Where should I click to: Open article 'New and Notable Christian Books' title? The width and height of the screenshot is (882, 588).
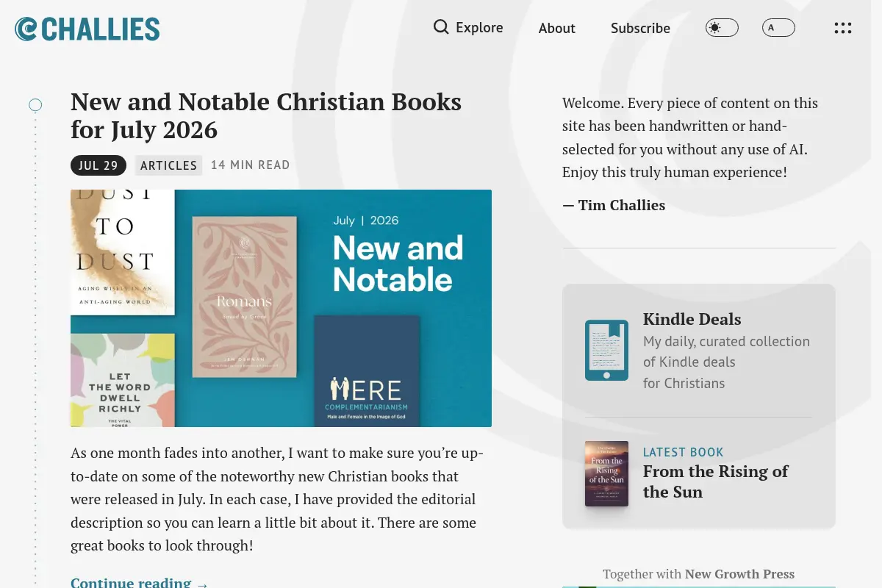pos(266,115)
